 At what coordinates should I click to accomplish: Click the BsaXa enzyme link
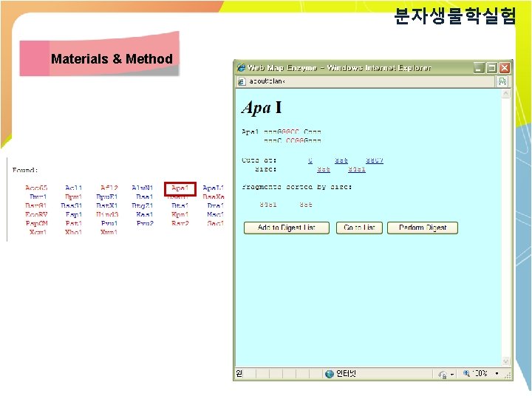[214, 197]
